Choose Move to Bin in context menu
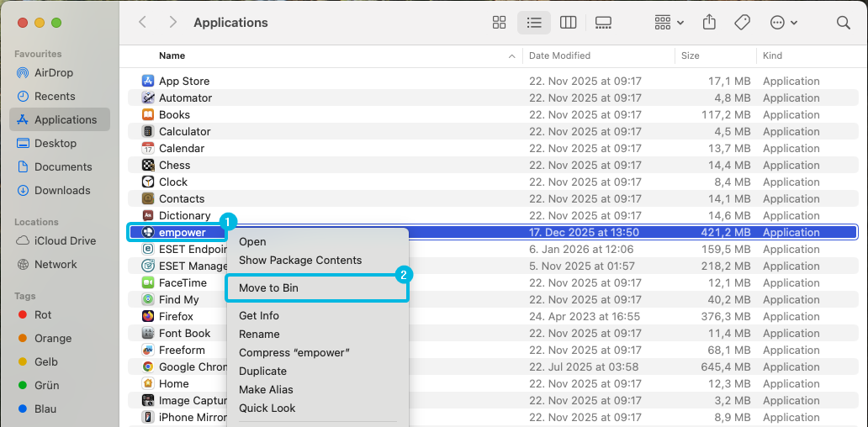Viewport: 868px width, 427px height. [x=317, y=288]
